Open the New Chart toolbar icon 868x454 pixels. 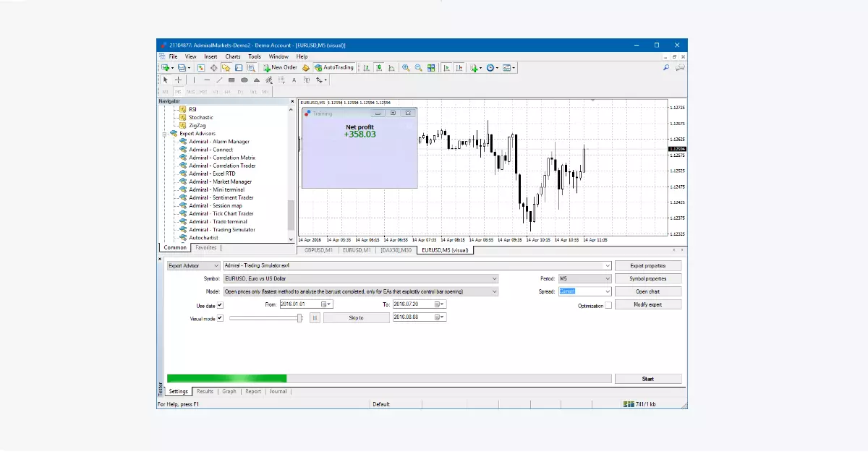165,67
